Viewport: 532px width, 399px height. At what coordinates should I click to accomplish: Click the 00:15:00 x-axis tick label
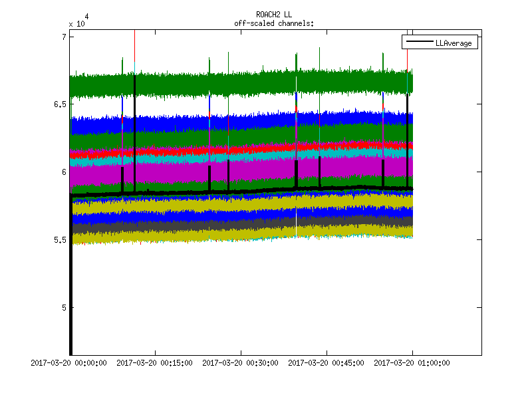click(x=155, y=363)
